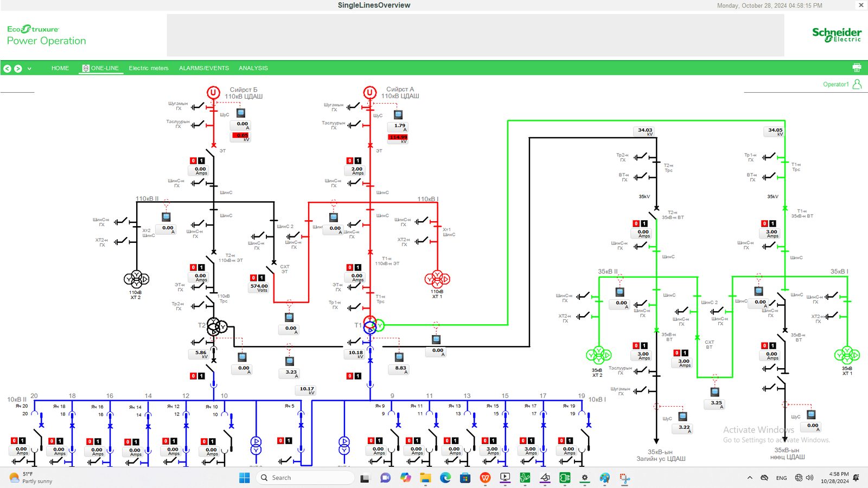Click the Windows taskbar Search box

click(305, 478)
